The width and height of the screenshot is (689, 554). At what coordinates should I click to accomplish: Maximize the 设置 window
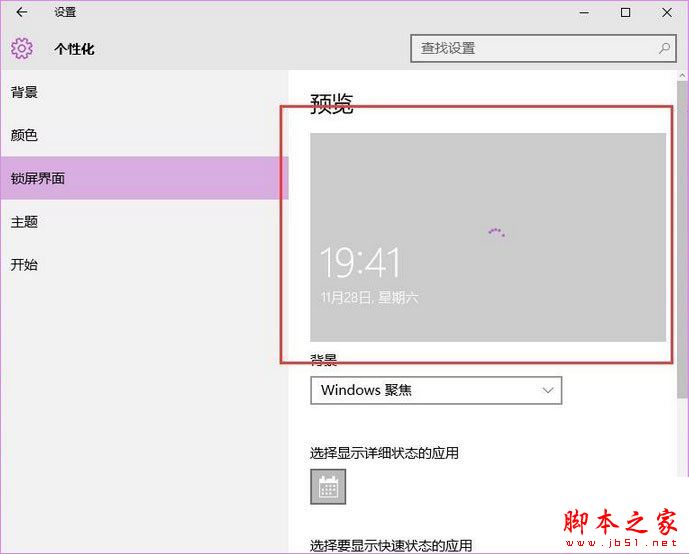625,13
